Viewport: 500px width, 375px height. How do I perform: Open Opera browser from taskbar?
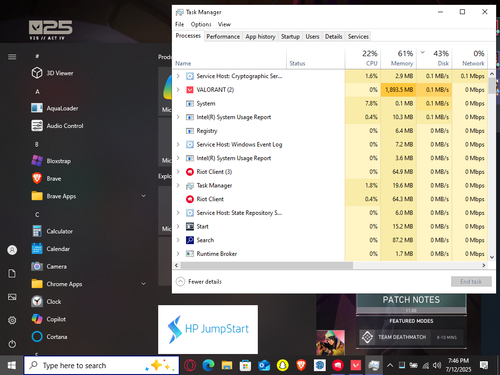click(x=190, y=366)
